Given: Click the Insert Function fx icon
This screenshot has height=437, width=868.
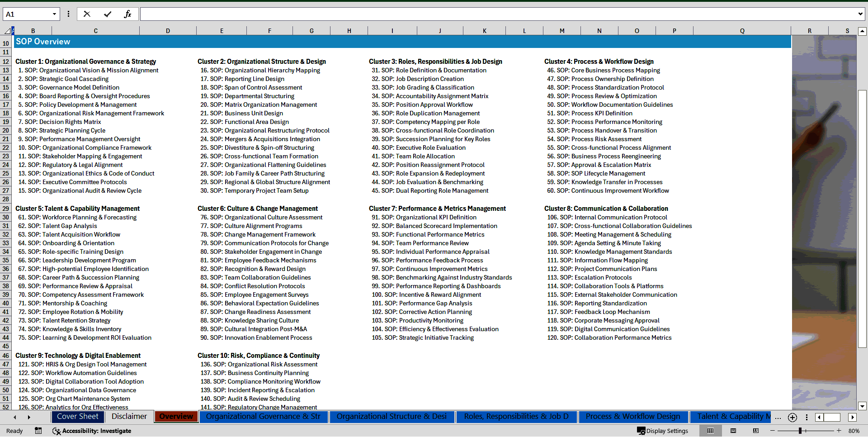Looking at the screenshot, I should tap(127, 14).
